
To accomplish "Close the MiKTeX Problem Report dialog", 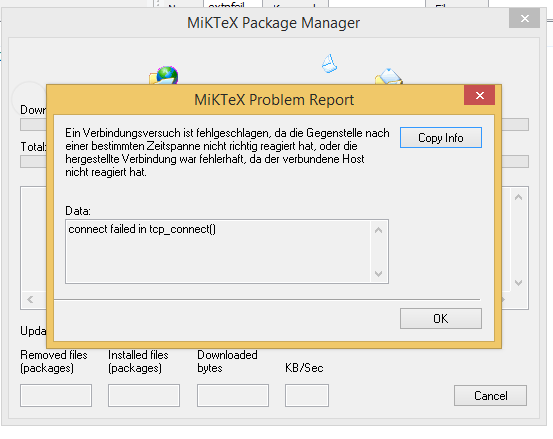I will pos(479,95).
